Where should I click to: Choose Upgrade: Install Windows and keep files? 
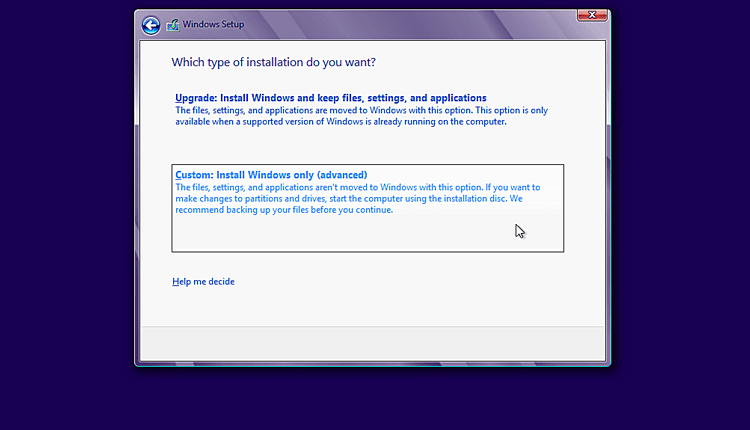click(331, 98)
